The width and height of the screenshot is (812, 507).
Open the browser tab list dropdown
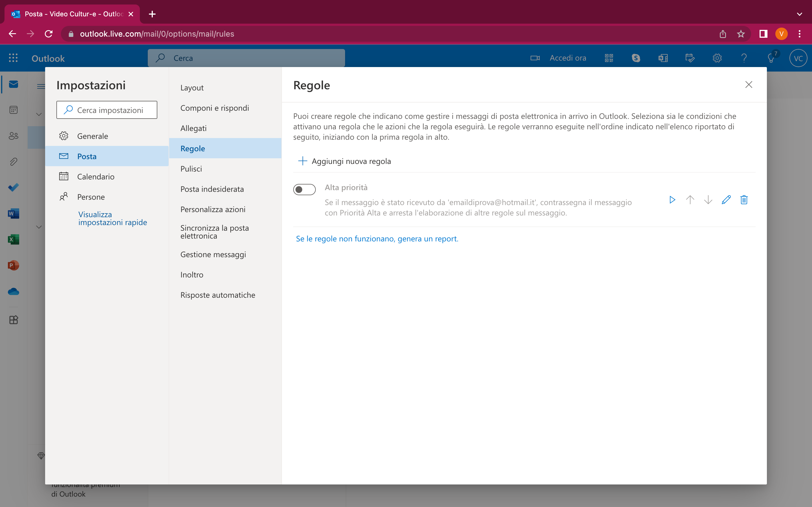tap(800, 14)
